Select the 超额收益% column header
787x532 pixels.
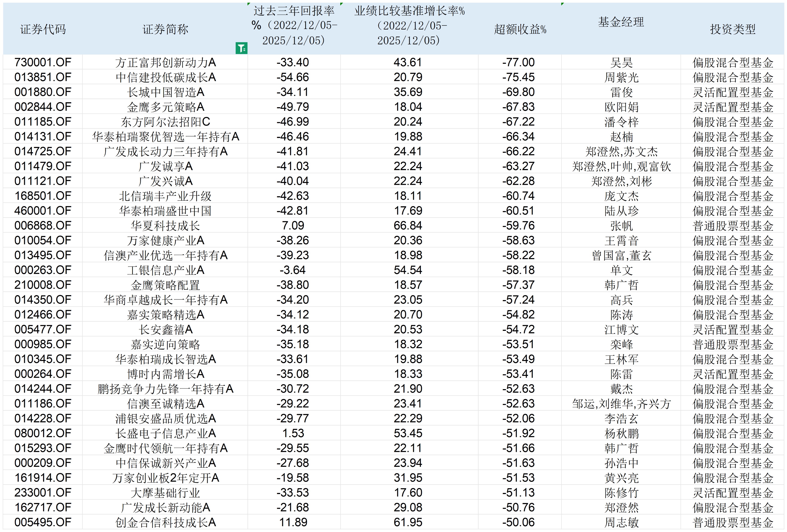tap(520, 30)
